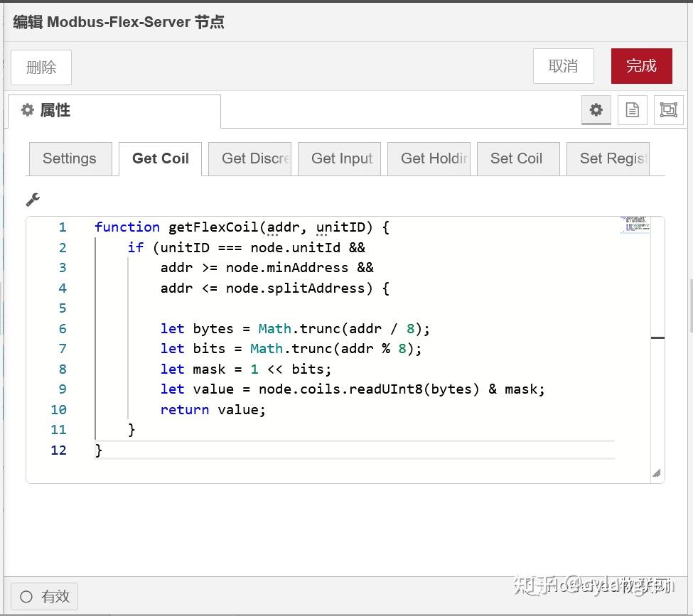Open the node description editor icon
Image resolution: width=693 pixels, height=616 pixels.
tap(632, 110)
